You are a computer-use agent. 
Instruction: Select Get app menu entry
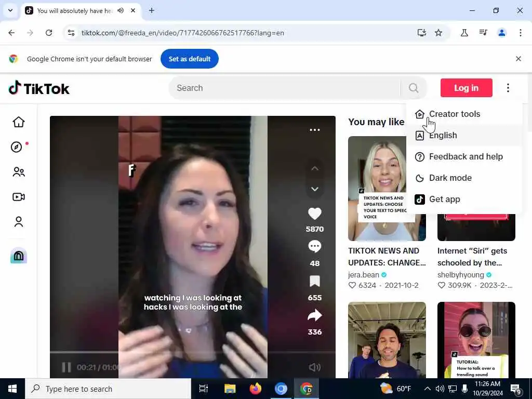tap(464, 199)
